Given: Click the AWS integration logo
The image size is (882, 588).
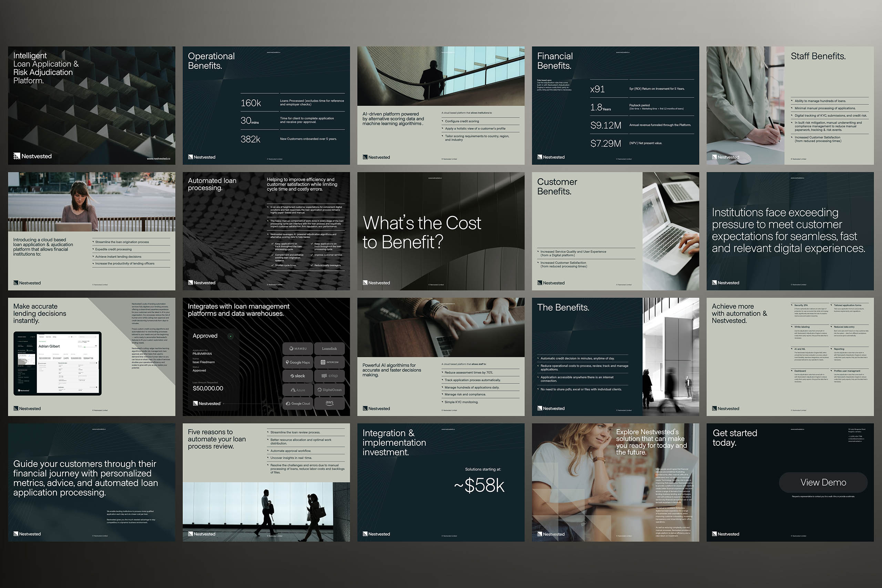Looking at the screenshot, I should pyautogui.click(x=330, y=403).
